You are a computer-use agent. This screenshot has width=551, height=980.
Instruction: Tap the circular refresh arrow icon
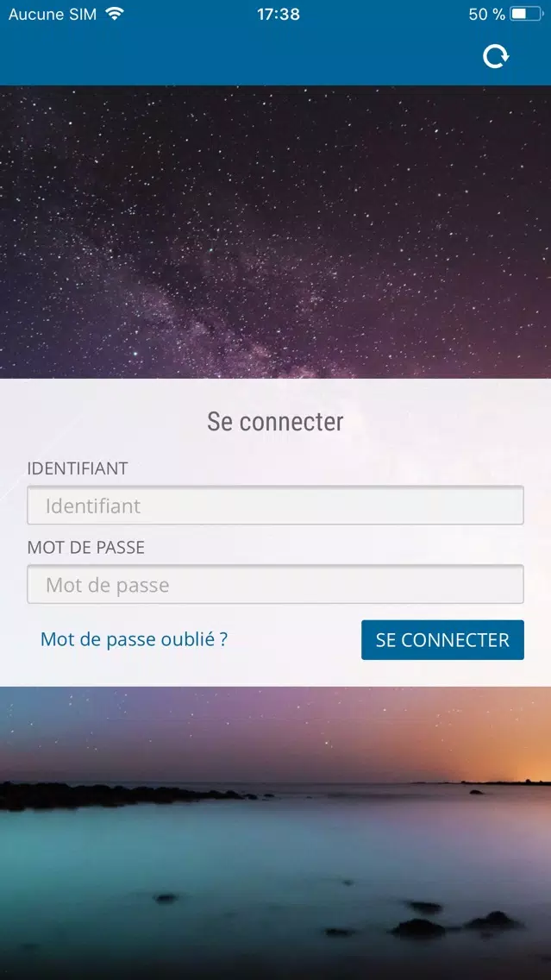click(496, 56)
